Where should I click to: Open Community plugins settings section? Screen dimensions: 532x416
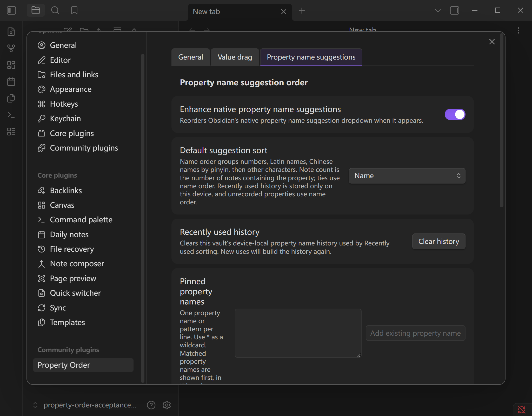pos(83,148)
